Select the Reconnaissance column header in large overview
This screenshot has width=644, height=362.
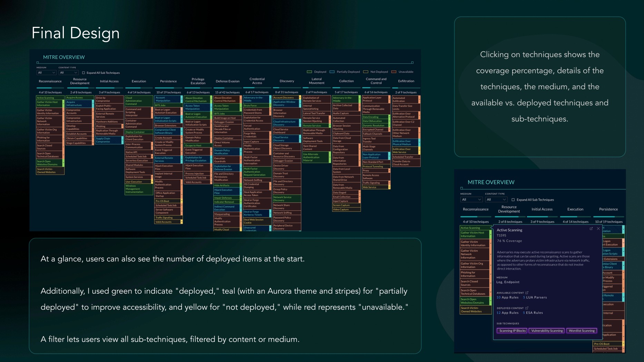coord(50,81)
